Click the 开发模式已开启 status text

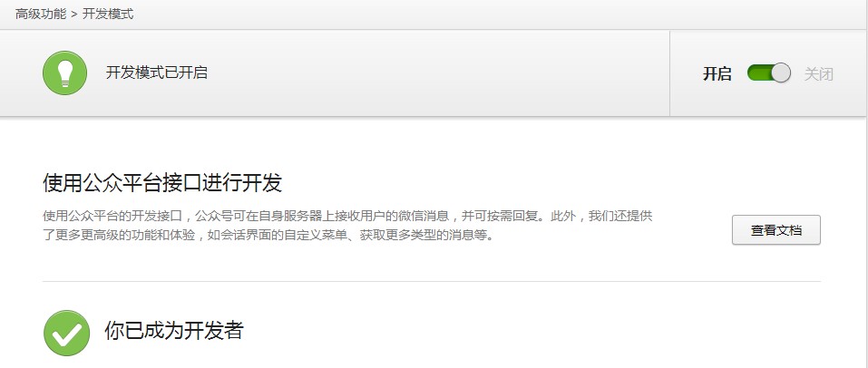pyautogui.click(x=157, y=73)
